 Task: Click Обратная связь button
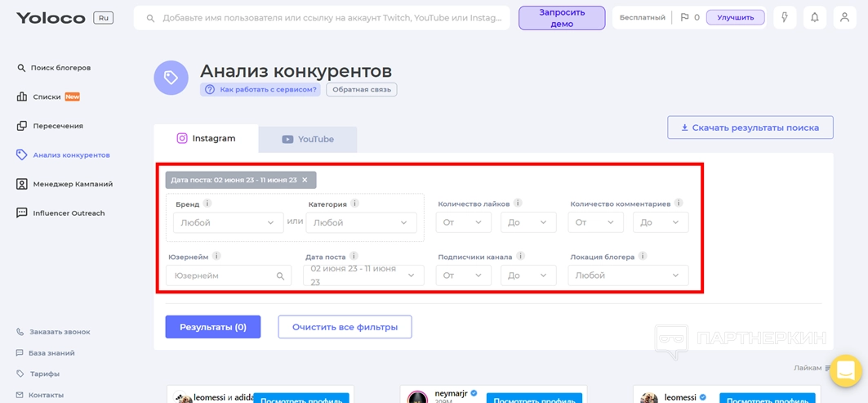coord(362,89)
